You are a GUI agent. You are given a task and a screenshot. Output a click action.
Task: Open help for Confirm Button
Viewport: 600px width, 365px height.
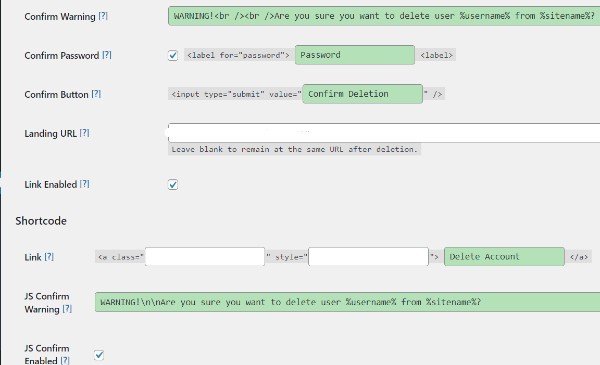click(x=96, y=94)
